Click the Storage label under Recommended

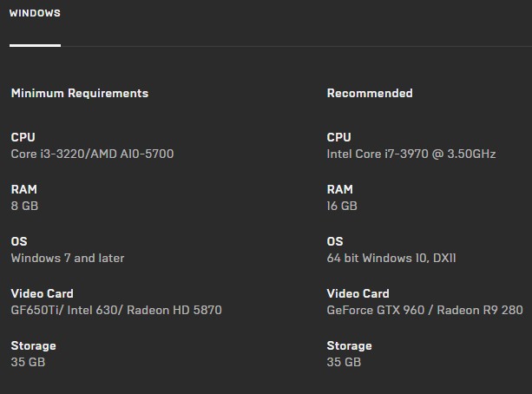pos(349,345)
